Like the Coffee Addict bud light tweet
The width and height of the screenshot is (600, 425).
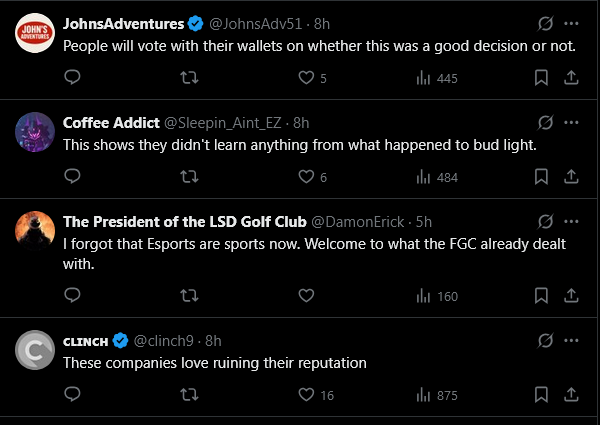pyautogui.click(x=307, y=176)
